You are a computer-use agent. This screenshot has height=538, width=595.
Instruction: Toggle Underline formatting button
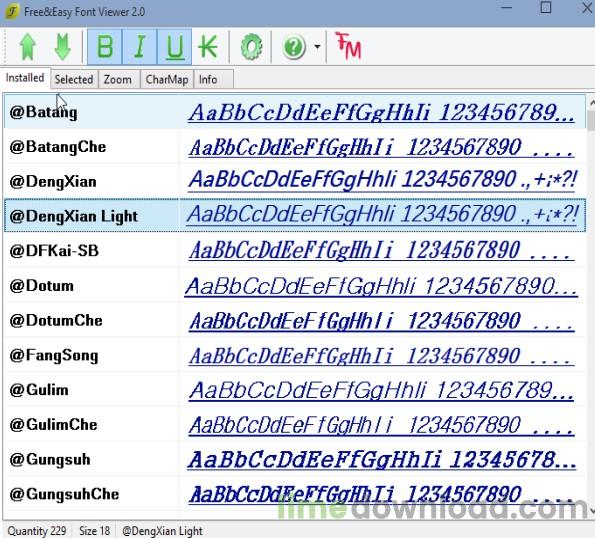[175, 47]
